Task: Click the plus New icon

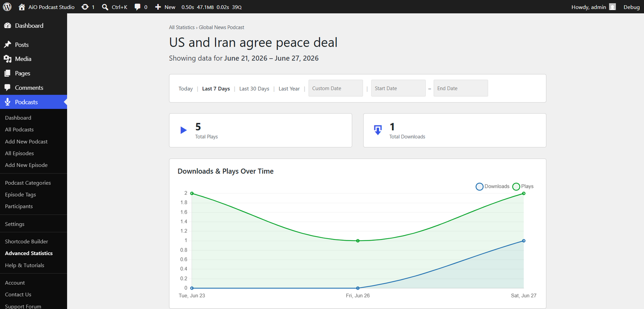Action: point(158,7)
